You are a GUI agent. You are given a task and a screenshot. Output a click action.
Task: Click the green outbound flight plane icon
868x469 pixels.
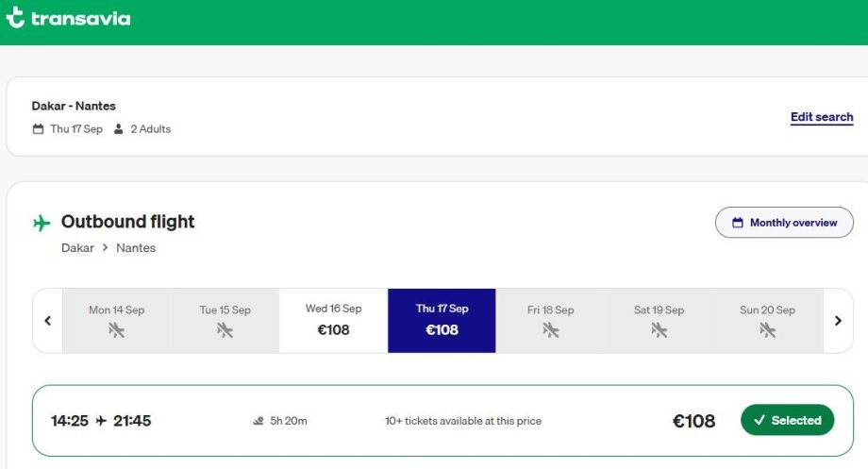(42, 224)
